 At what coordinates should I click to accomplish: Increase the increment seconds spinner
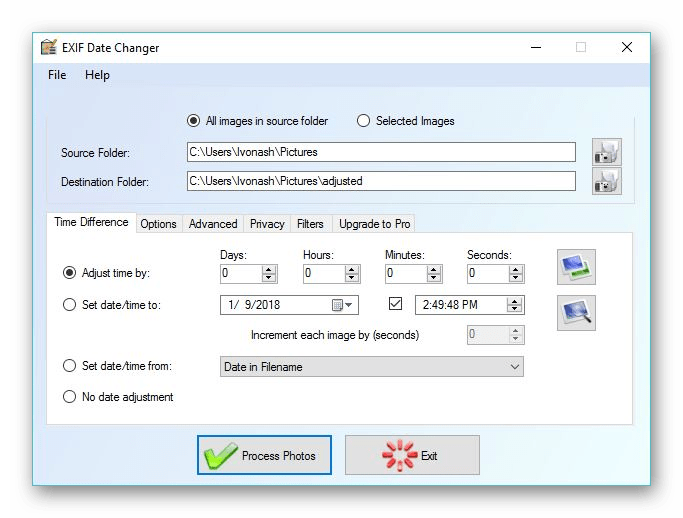click(516, 331)
